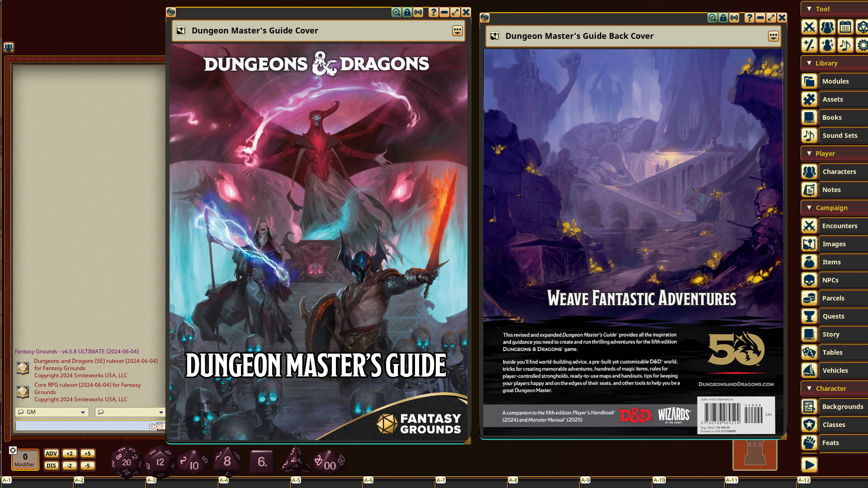Apply the +5 modifier button
Screen dimensions: 868x488
click(x=88, y=453)
